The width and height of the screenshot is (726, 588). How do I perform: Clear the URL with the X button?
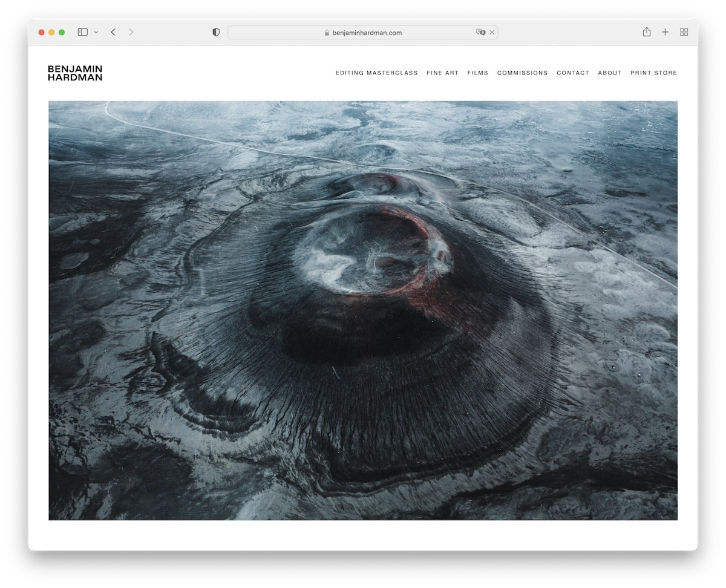(492, 32)
